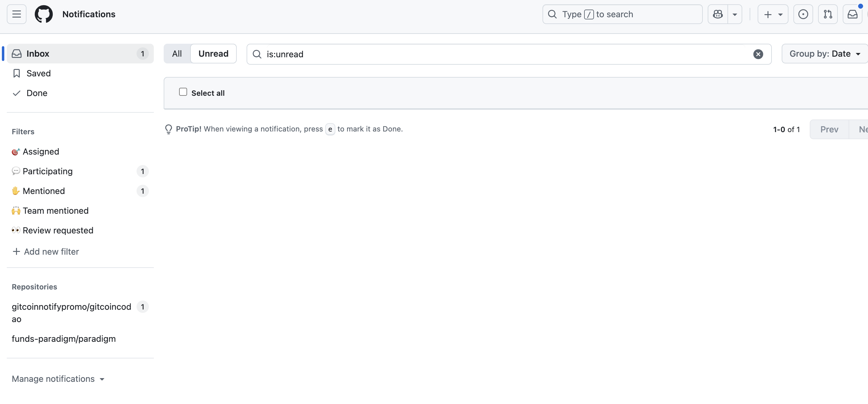The width and height of the screenshot is (868, 404).
Task: Switch to the Unread toggle
Action: tap(213, 54)
